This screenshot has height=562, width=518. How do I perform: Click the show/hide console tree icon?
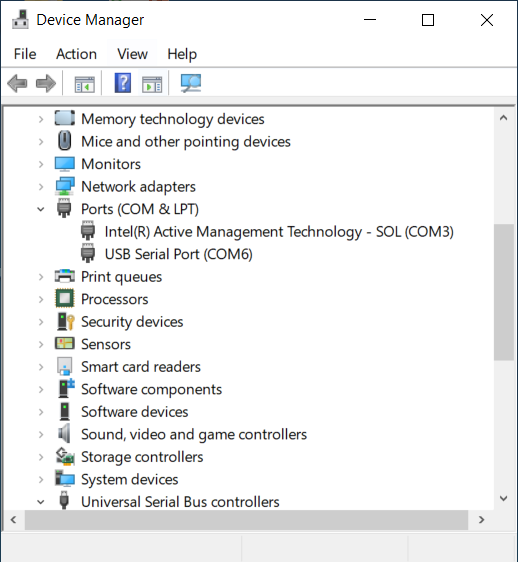click(x=85, y=84)
